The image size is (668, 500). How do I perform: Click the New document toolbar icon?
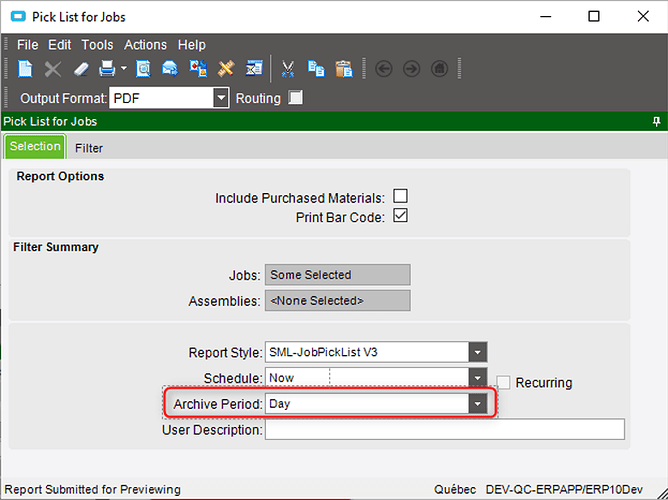pos(25,69)
